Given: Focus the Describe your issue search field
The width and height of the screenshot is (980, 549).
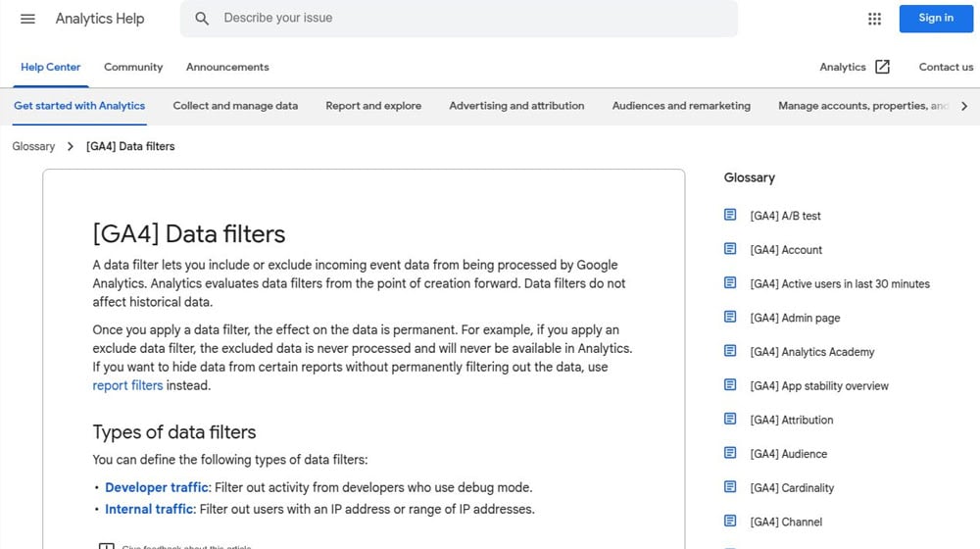Looking at the screenshot, I should tap(459, 18).
